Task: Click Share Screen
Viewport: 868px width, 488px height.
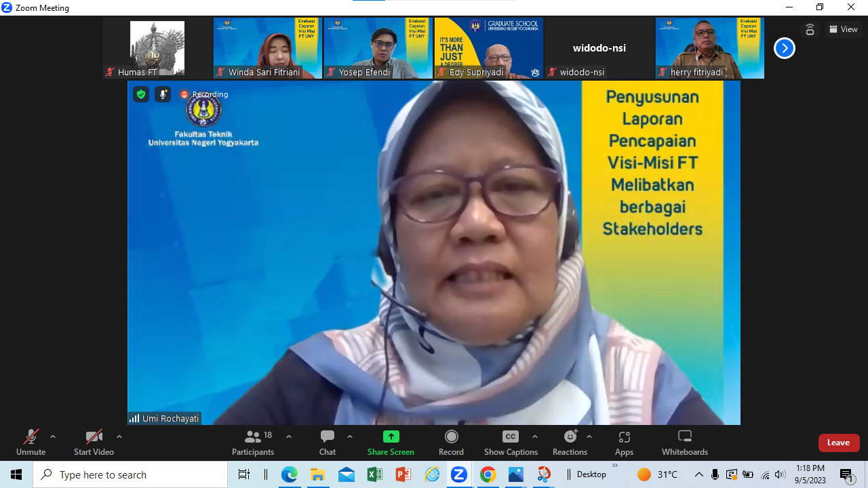Action: pos(391,442)
